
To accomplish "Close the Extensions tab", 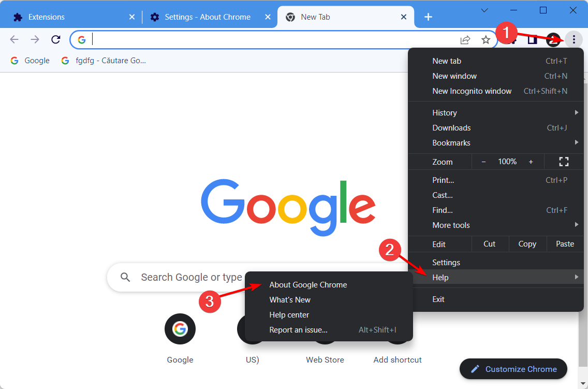I will tap(131, 17).
